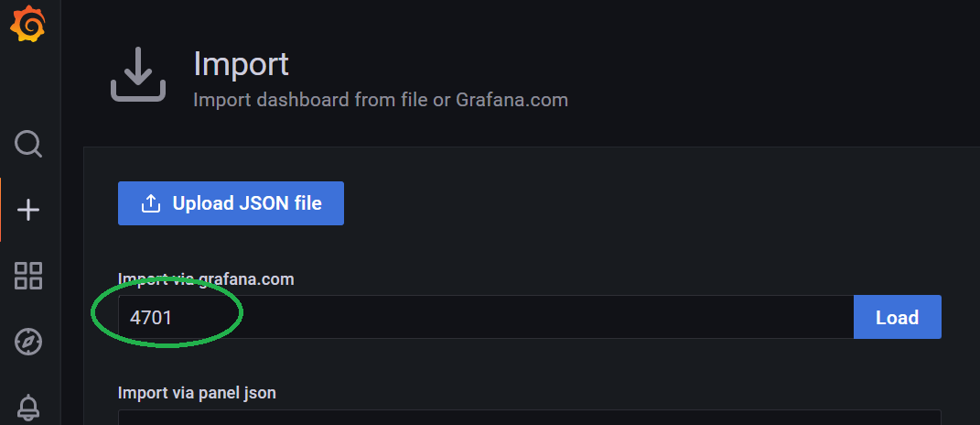Open the Dashboards four-squares icon
Image resolution: width=980 pixels, height=425 pixels.
coord(28,276)
